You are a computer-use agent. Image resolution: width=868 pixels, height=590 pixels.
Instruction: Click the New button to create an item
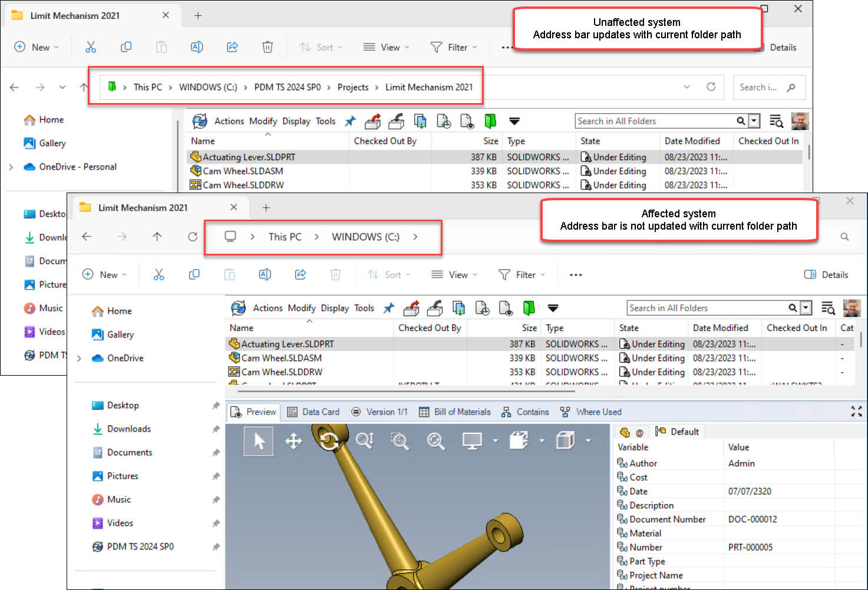click(x=105, y=274)
